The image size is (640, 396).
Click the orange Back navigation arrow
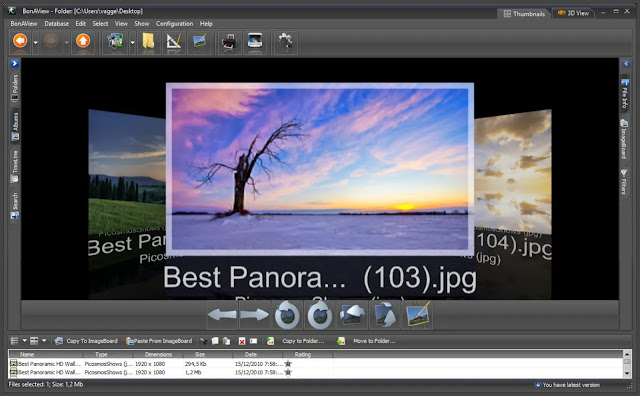tap(20, 41)
